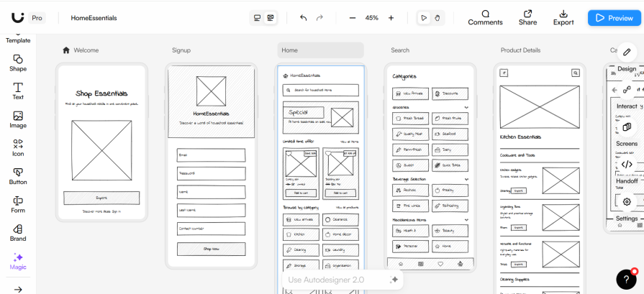
Task: Open the zoom percentage dropdown
Action: click(371, 18)
